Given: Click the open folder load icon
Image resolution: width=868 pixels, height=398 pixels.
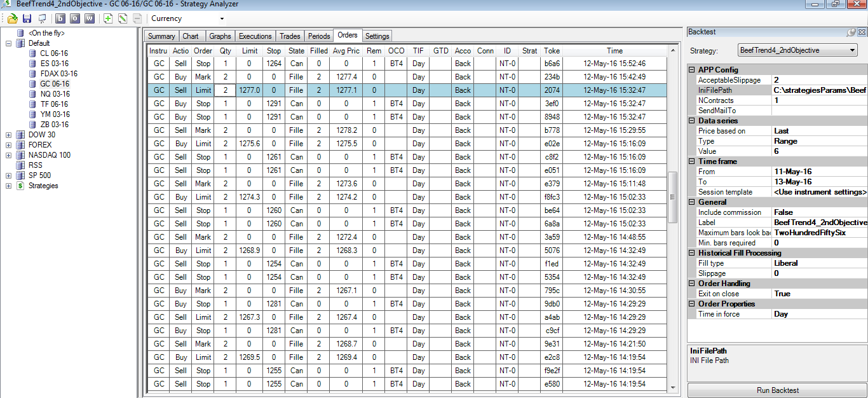Looking at the screenshot, I should coord(12,18).
